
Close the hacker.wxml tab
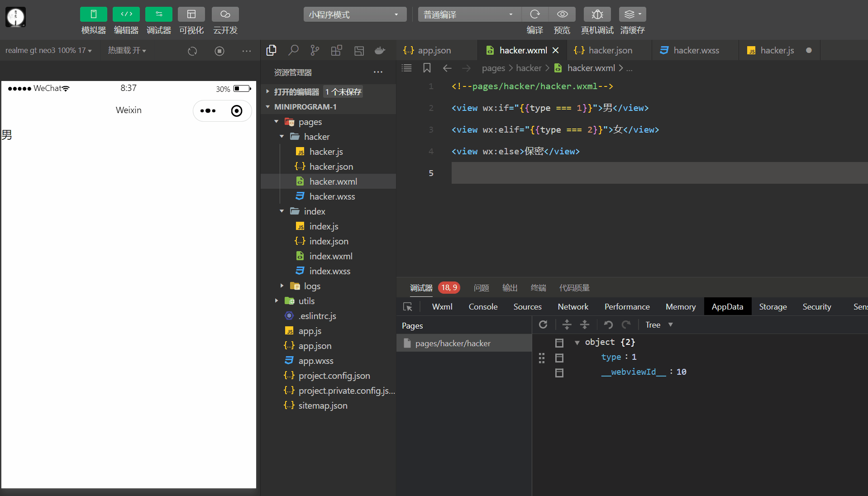click(x=556, y=50)
